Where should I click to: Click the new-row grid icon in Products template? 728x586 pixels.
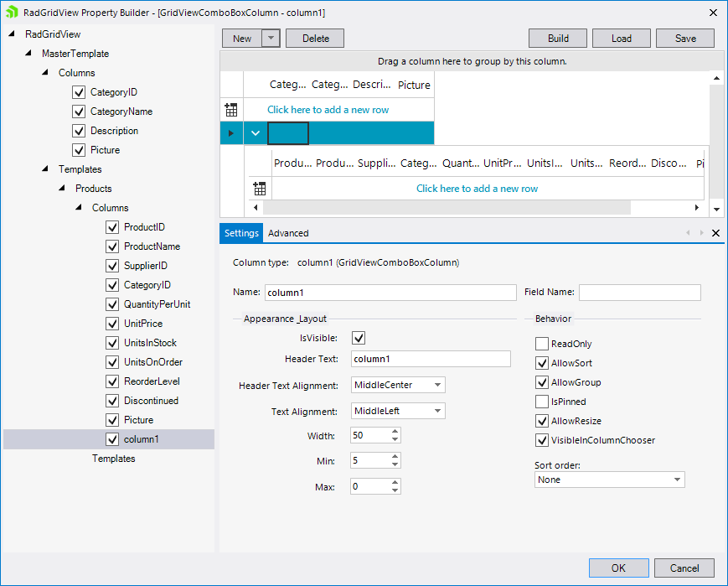click(x=260, y=189)
